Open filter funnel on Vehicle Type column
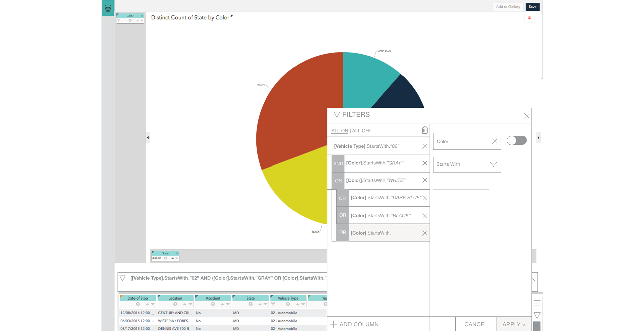This screenshot has width=644, height=331. coord(273,304)
